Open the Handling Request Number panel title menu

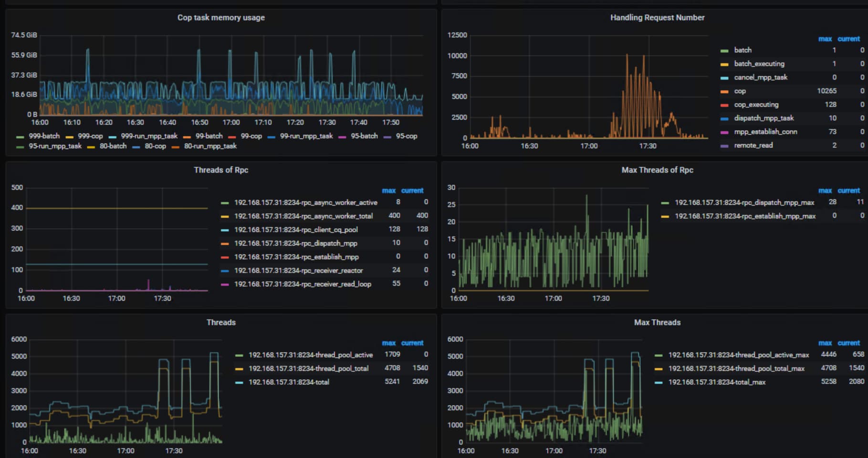tap(657, 18)
